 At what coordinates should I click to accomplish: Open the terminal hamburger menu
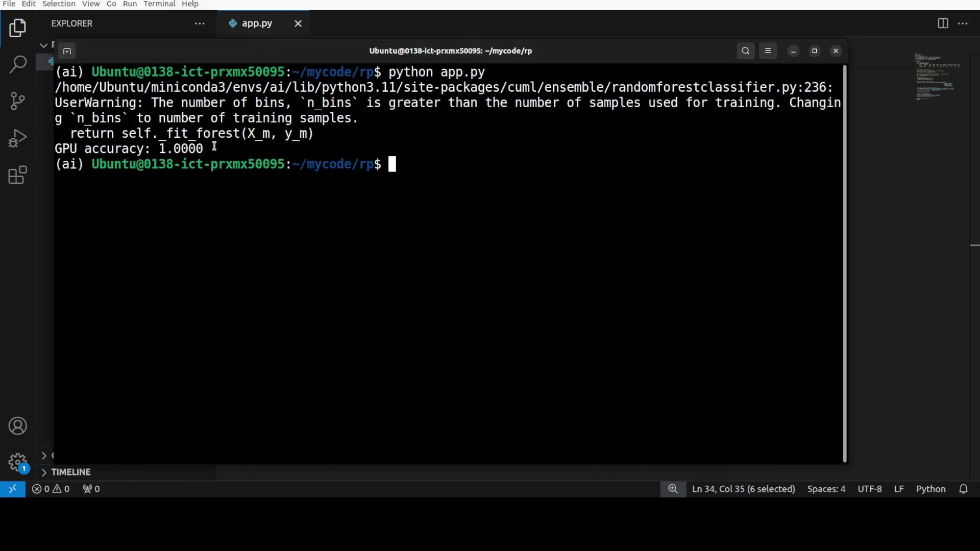768,51
